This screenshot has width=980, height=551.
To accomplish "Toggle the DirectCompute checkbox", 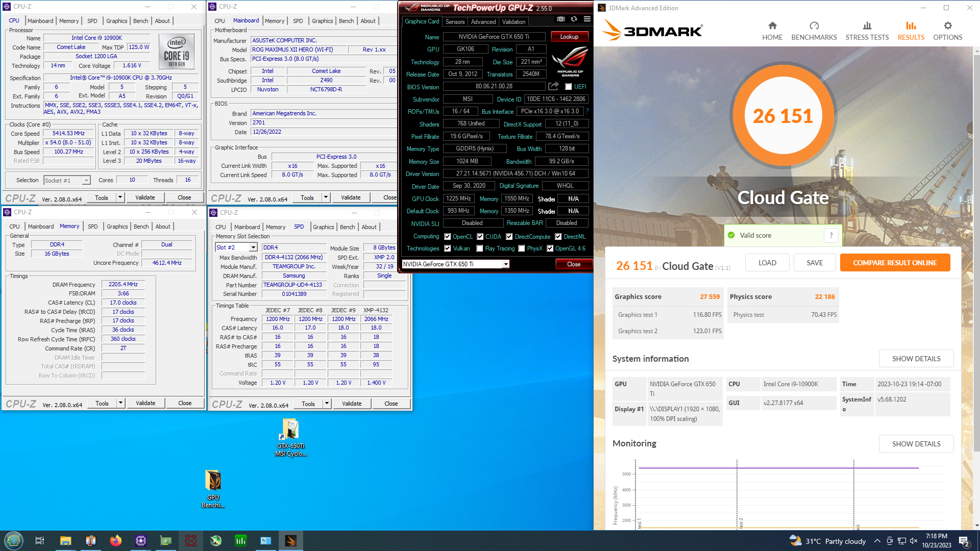I will 509,237.
